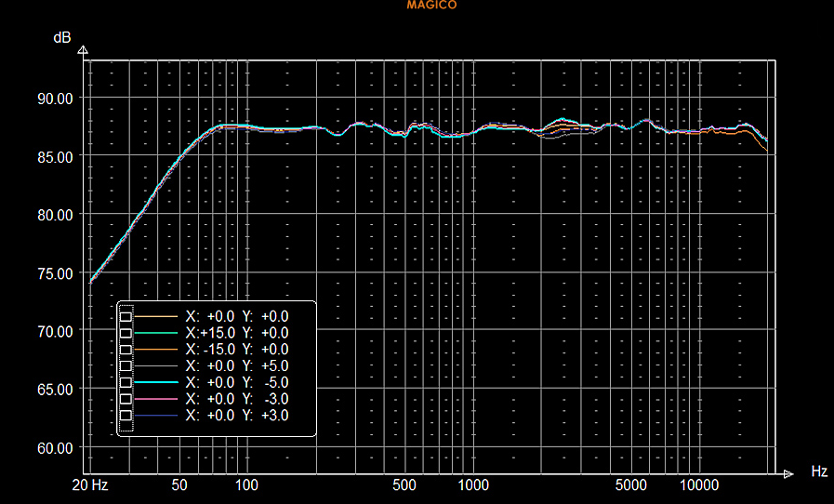Click the 20 Hz x-axis label
This screenshot has height=504, width=834.
(90, 485)
